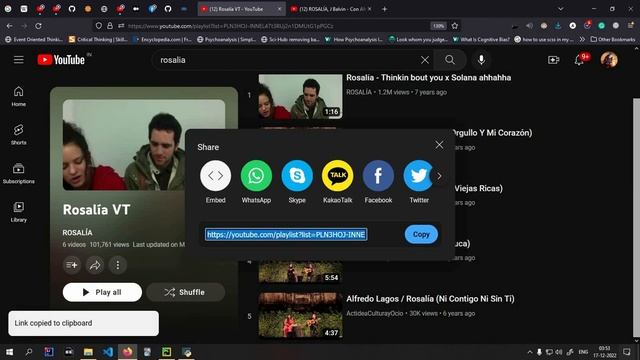This screenshot has width=640, height=360.
Task: Open Library from the sidebar
Action: pos(18,212)
